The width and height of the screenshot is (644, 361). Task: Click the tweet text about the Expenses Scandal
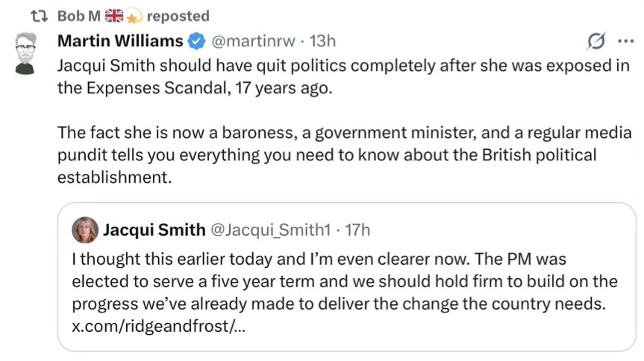tap(343, 75)
